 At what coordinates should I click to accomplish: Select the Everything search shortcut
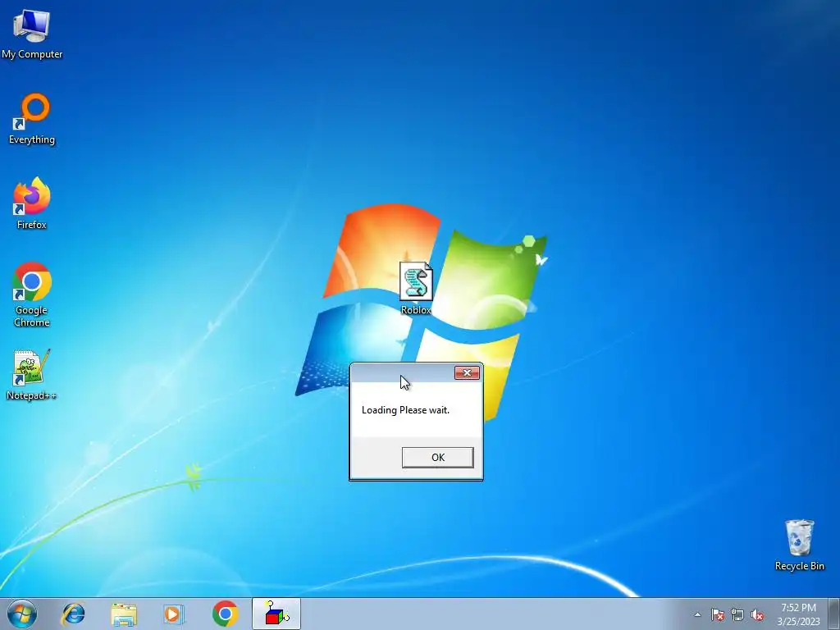32,119
